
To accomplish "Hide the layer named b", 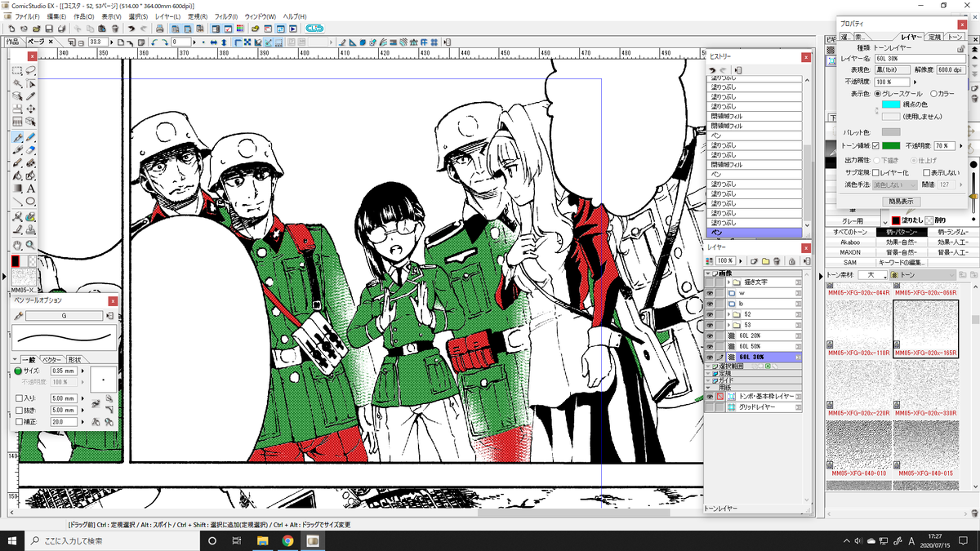I will [x=710, y=303].
